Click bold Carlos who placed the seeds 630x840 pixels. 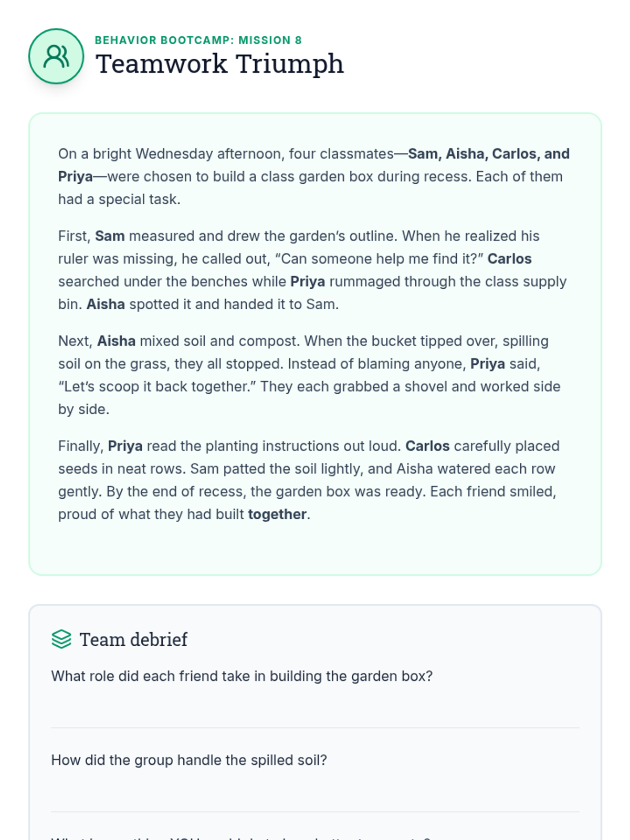coord(427,446)
